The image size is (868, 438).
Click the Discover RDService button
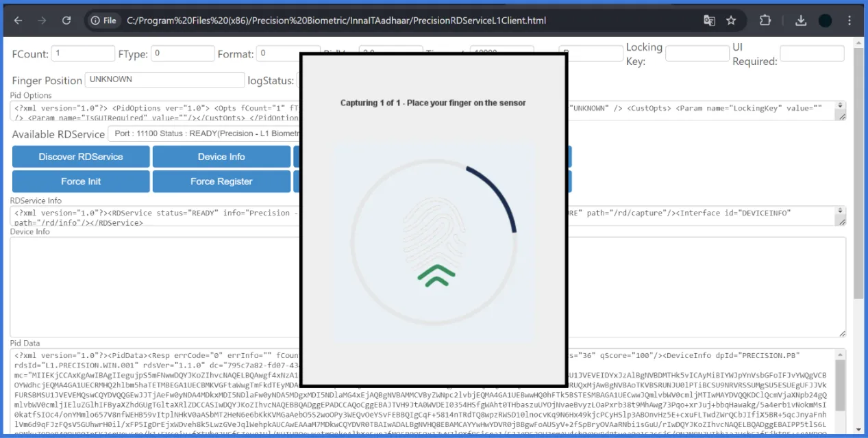[81, 157]
